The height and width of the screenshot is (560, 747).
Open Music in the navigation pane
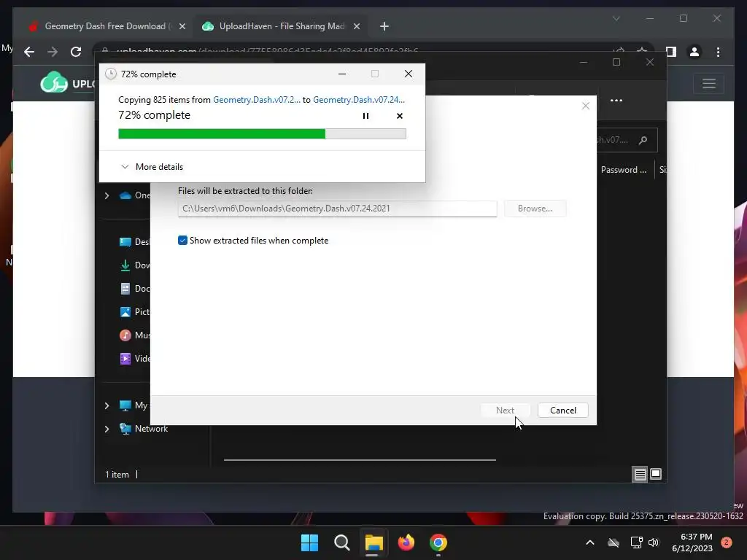pyautogui.click(x=134, y=335)
